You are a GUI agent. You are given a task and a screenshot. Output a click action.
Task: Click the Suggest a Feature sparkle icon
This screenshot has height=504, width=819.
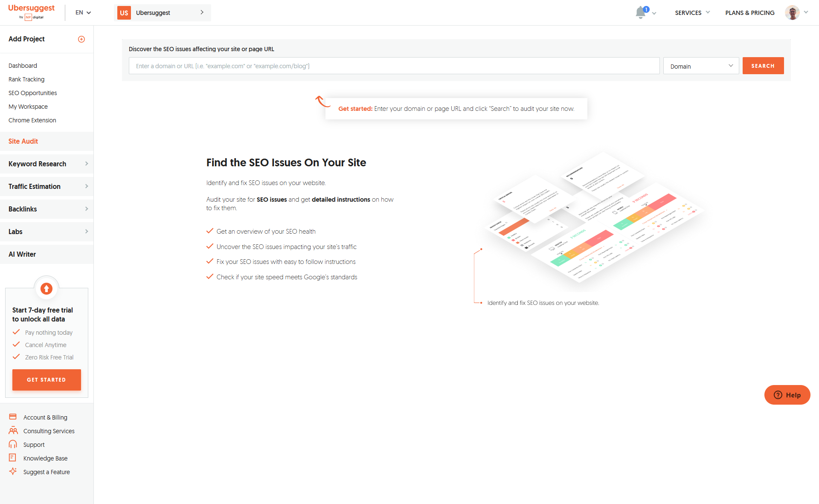(13, 471)
